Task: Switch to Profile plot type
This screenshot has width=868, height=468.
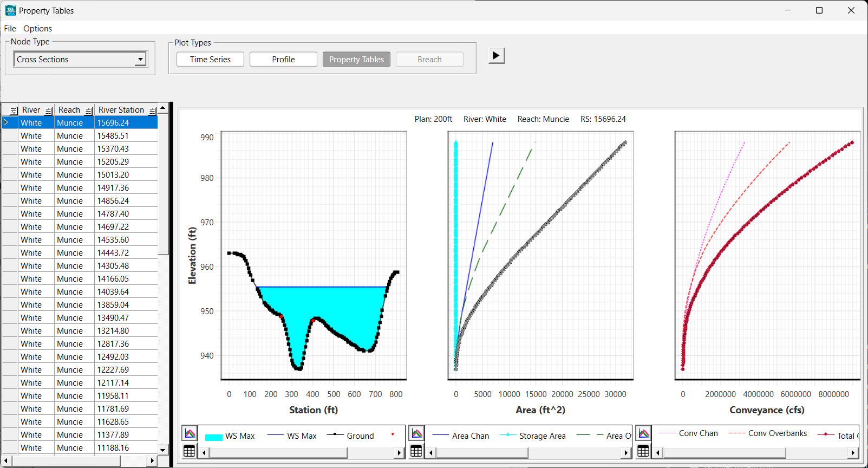Action: 283,60
